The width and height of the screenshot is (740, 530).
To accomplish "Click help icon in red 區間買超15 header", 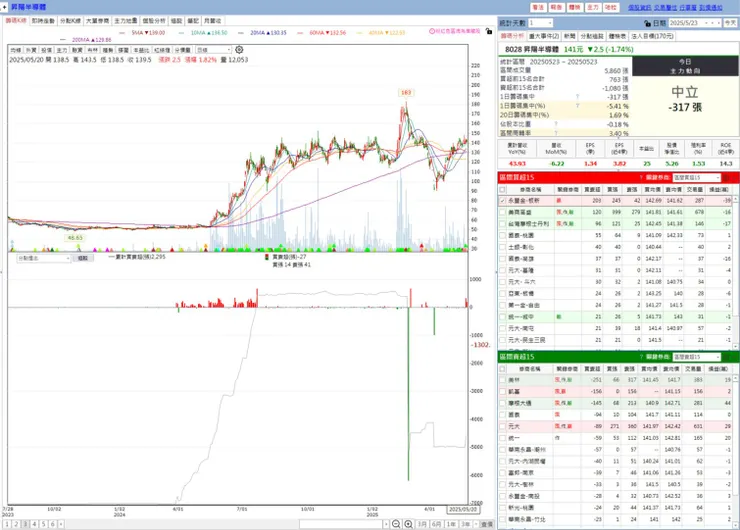I will tap(641, 177).
